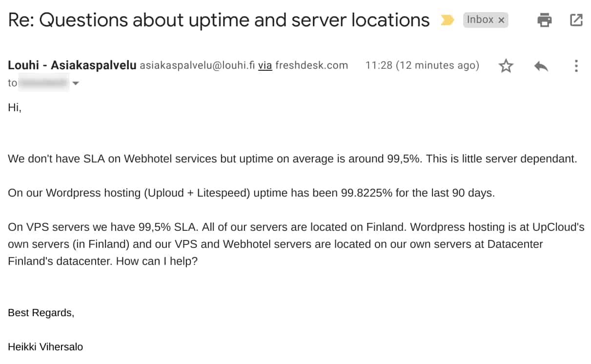Click 'Best Regards,' closing text
This screenshot has height=364, width=591.
[41, 313]
